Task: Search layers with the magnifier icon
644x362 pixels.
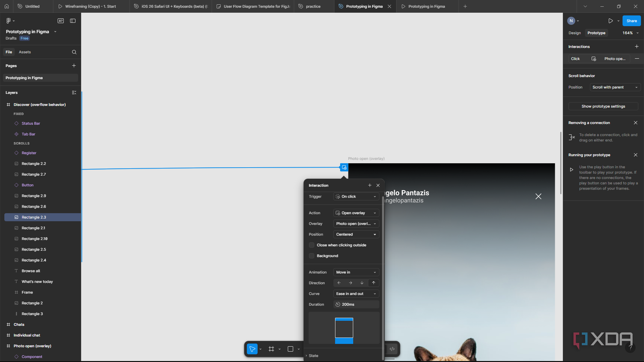Action: 74,52
